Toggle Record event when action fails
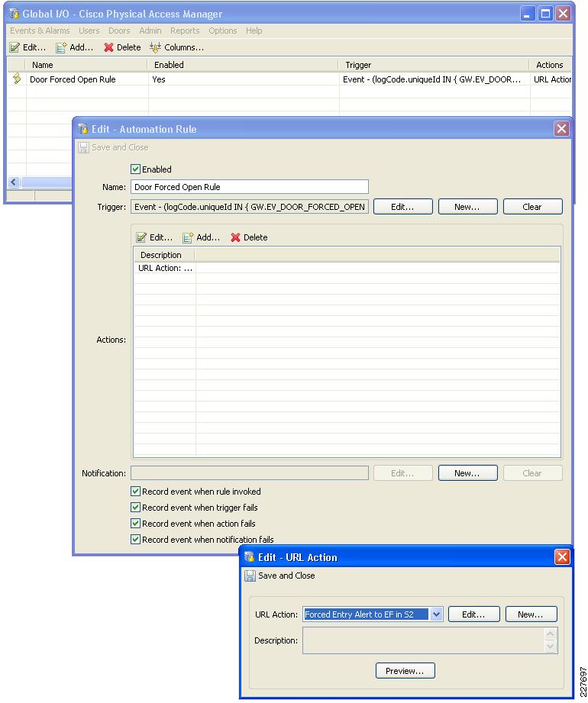588x703 pixels. click(x=135, y=524)
